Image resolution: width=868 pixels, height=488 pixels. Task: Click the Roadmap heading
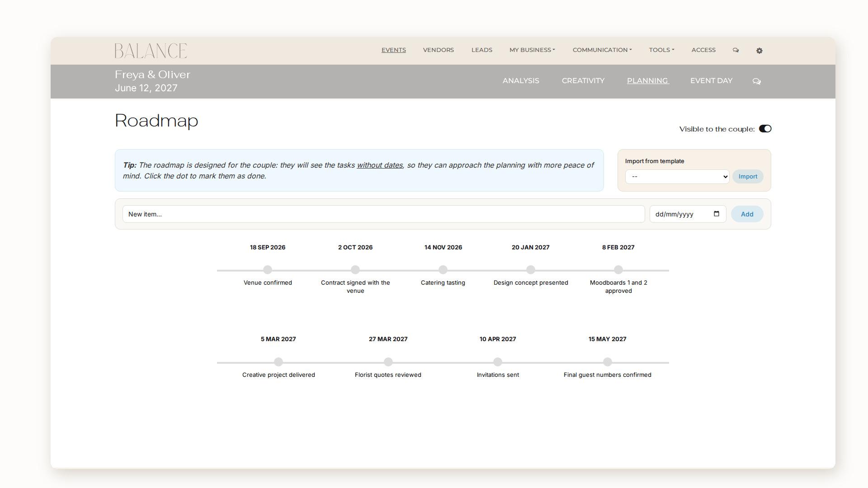[x=156, y=121]
